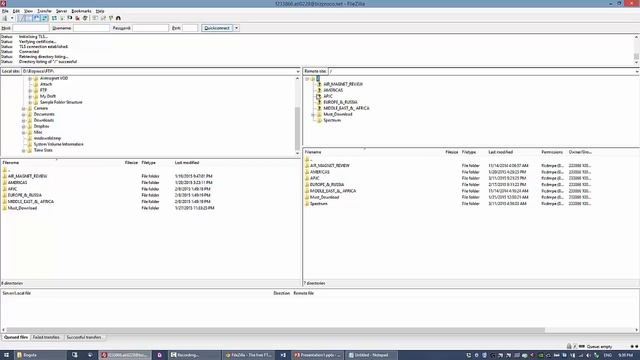The height and width of the screenshot is (360, 640).
Task: Open the Transfer menu
Action: click(44, 11)
